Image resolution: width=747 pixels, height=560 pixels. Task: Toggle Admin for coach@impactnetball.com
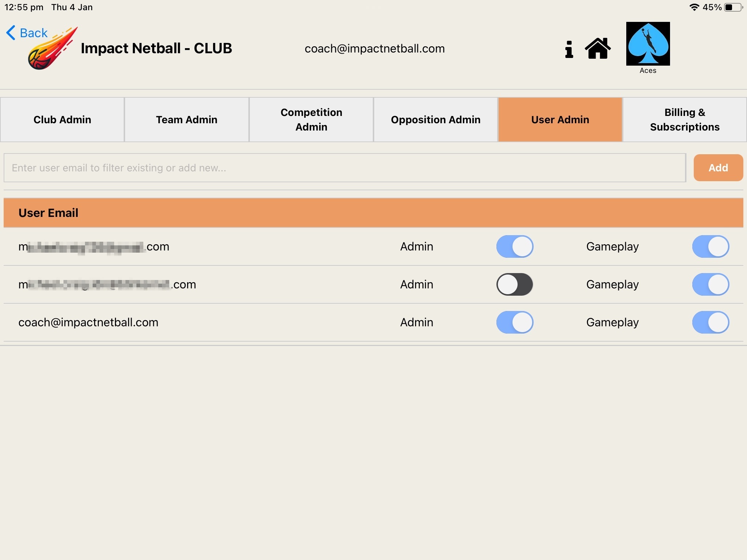pos(515,322)
